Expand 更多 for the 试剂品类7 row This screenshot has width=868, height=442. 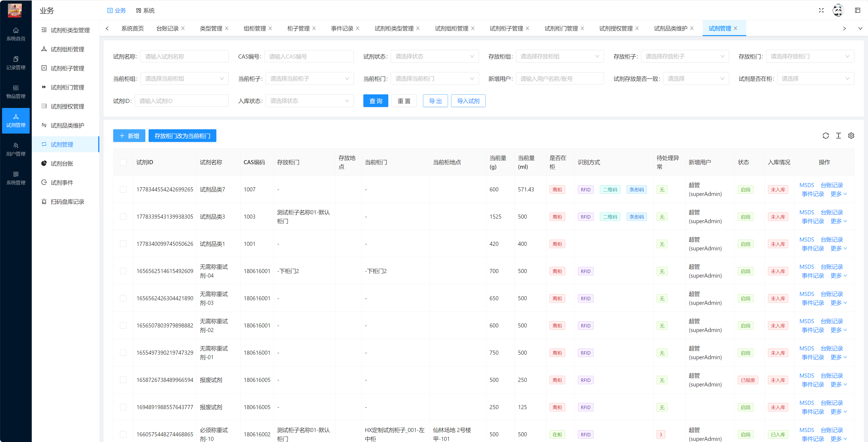839,194
